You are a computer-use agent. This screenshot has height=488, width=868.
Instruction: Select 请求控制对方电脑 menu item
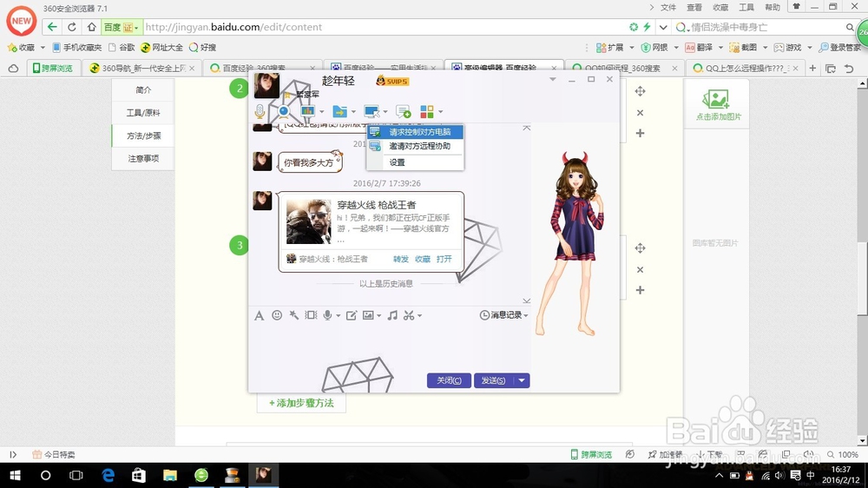coord(415,132)
